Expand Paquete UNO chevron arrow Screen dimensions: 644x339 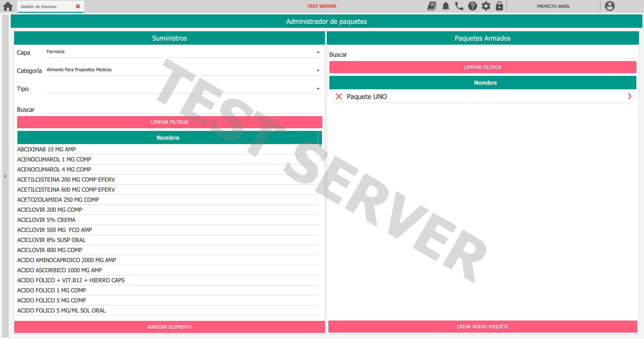(x=629, y=96)
